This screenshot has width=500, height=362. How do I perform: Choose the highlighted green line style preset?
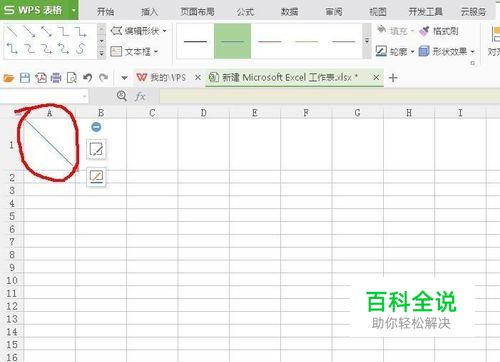click(x=232, y=41)
